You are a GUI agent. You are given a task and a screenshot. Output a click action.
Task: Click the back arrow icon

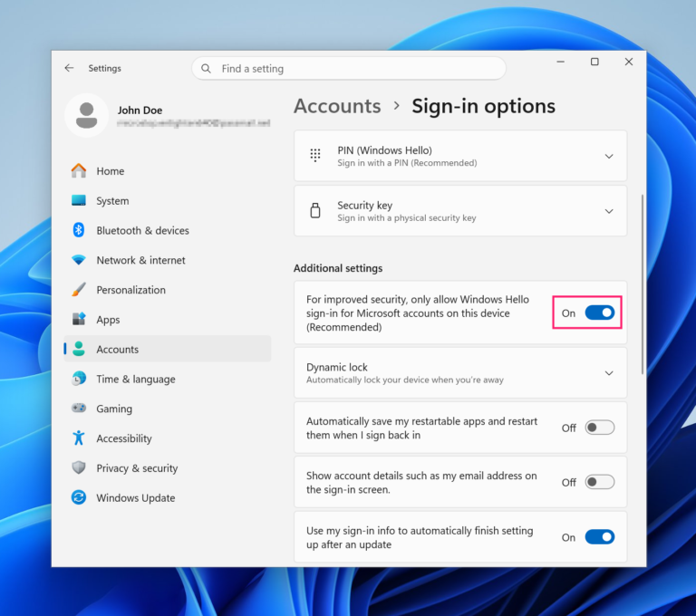point(69,68)
